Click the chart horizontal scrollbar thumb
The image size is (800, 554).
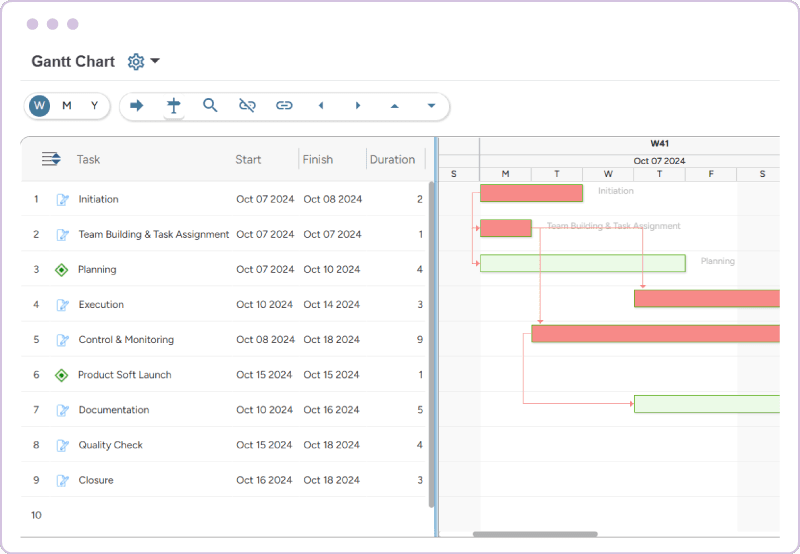pos(535,534)
